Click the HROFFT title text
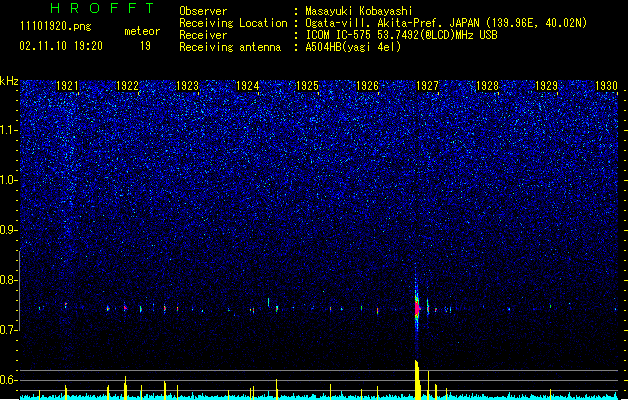 pyautogui.click(x=103, y=8)
